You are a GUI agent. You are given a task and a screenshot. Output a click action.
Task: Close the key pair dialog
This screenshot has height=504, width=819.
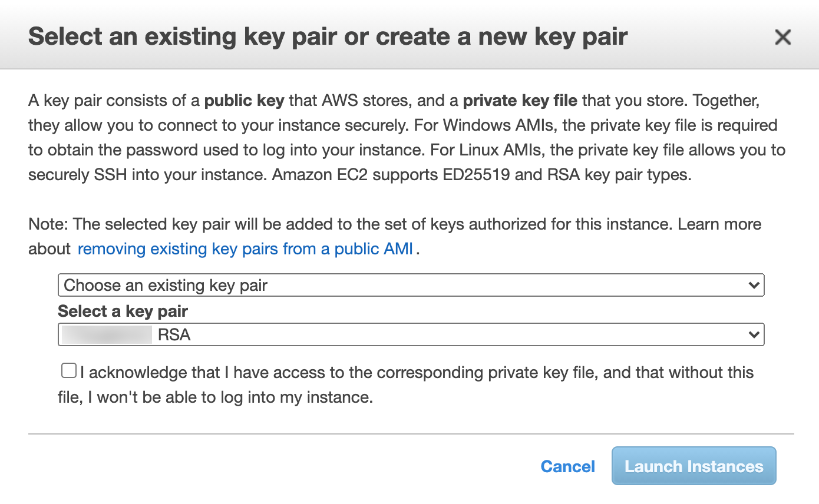click(782, 37)
